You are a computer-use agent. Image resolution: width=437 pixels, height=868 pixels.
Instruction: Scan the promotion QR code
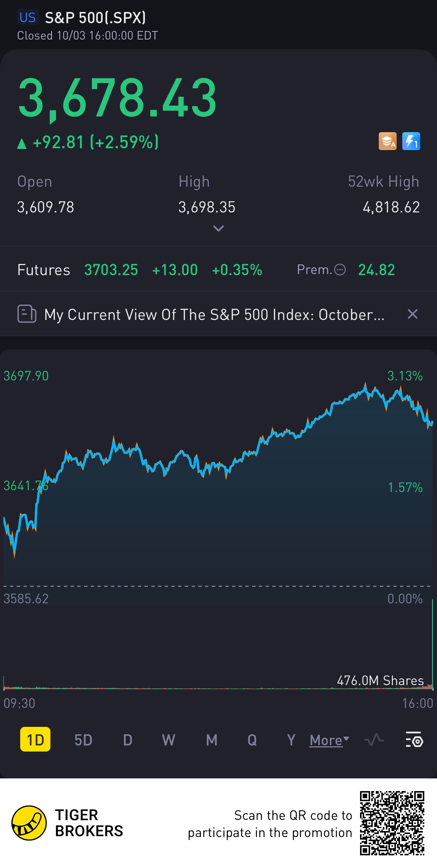tap(392, 823)
